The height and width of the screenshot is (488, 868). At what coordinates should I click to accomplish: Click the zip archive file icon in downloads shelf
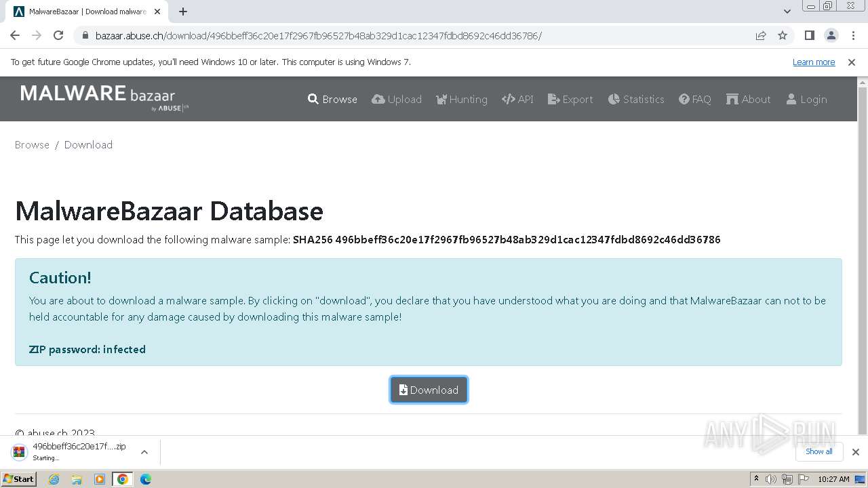click(20, 451)
